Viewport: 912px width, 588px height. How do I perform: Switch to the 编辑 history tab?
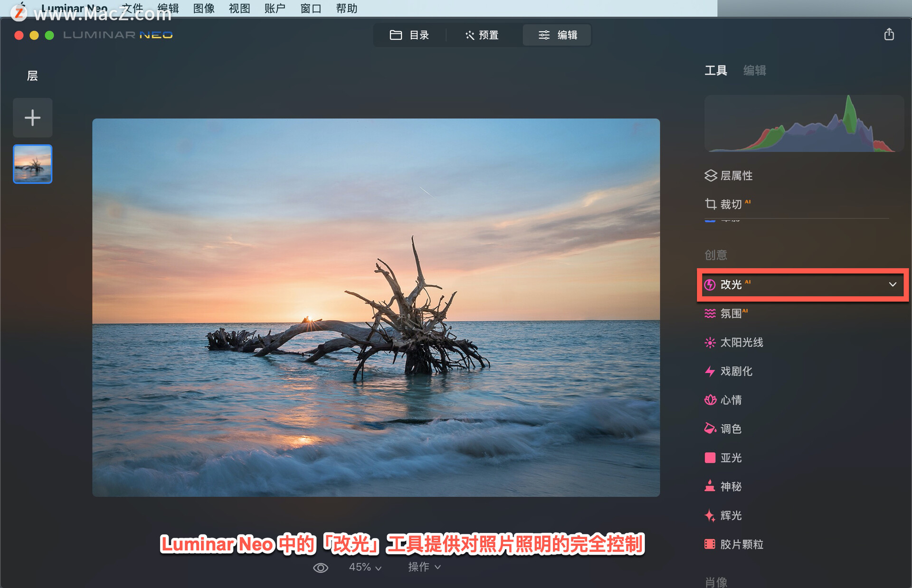click(x=754, y=71)
